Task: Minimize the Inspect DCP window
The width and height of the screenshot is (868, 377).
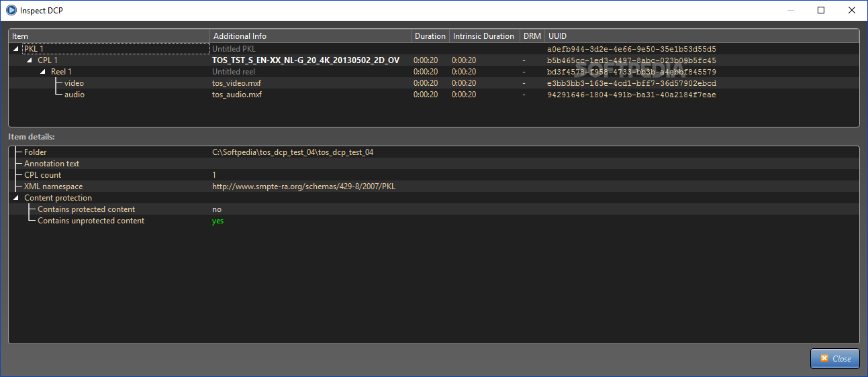Action: 790,10
